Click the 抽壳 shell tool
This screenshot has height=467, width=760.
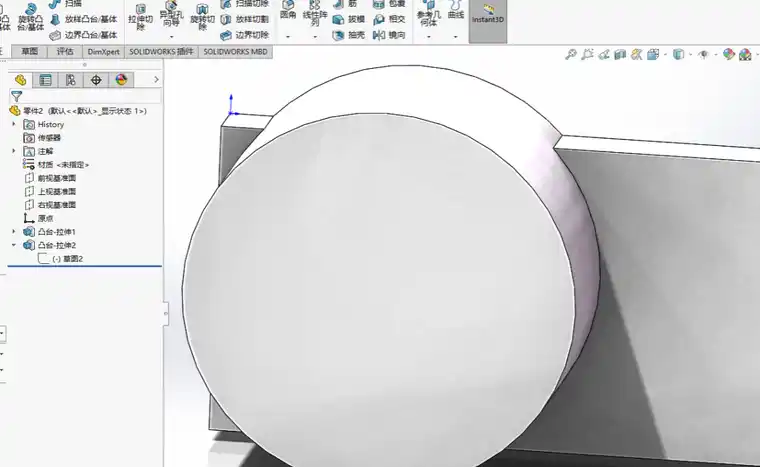(x=349, y=35)
